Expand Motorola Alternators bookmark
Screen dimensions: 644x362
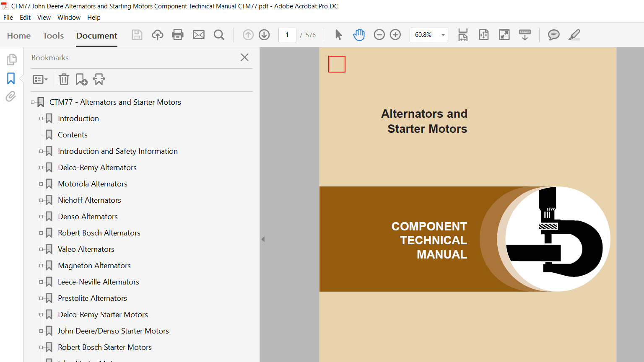[41, 184]
